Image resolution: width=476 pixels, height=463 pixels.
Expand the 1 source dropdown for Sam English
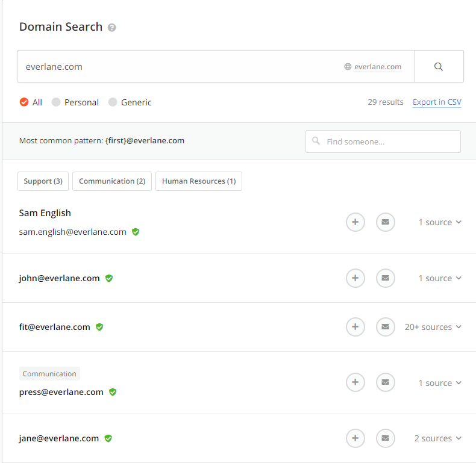pyautogui.click(x=440, y=222)
